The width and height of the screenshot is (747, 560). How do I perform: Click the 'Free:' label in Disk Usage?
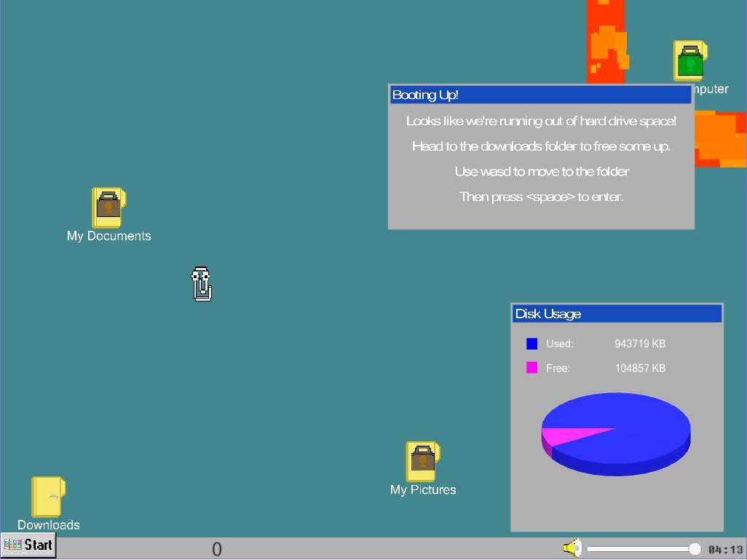[558, 368]
